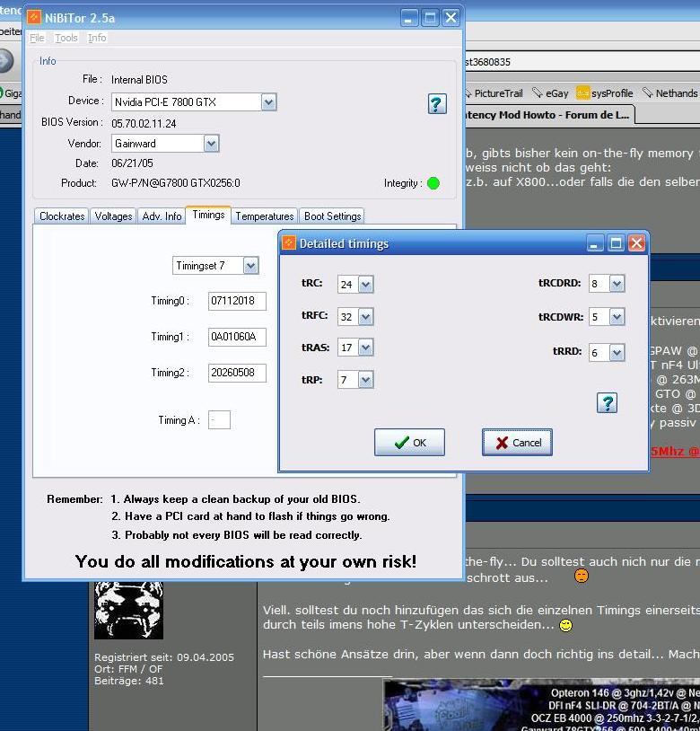Minimize the NiBiTor window

pos(409,18)
